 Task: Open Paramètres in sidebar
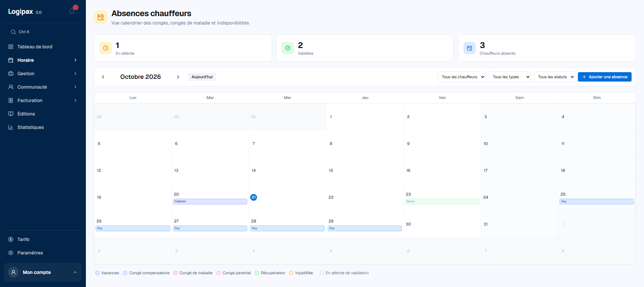(43, 253)
